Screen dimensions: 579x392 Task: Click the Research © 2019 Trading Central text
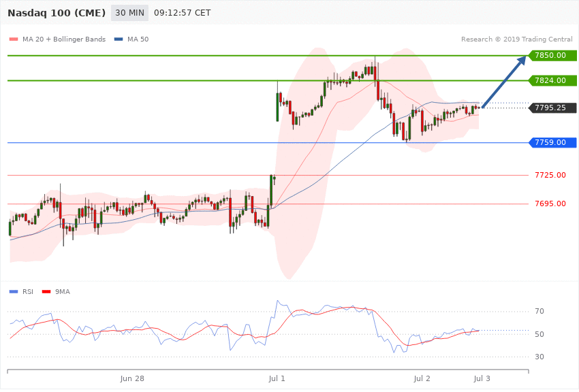(x=516, y=39)
